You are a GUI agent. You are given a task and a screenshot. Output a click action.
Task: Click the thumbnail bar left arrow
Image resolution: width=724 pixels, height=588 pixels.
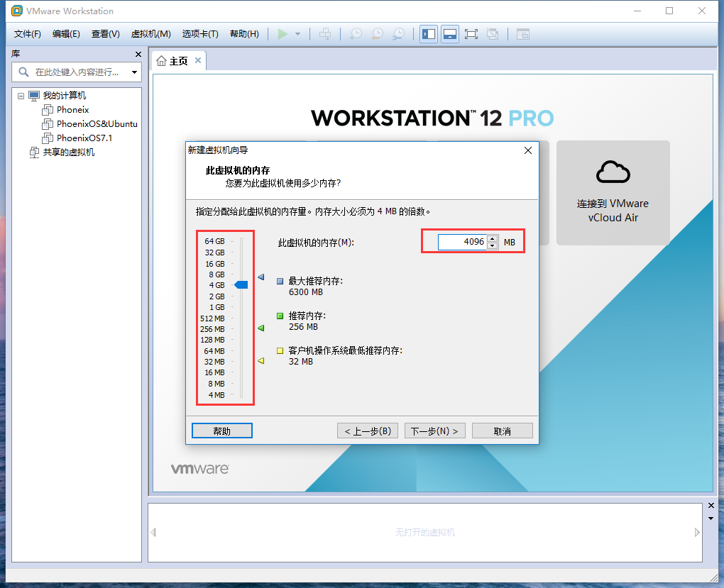click(x=153, y=532)
